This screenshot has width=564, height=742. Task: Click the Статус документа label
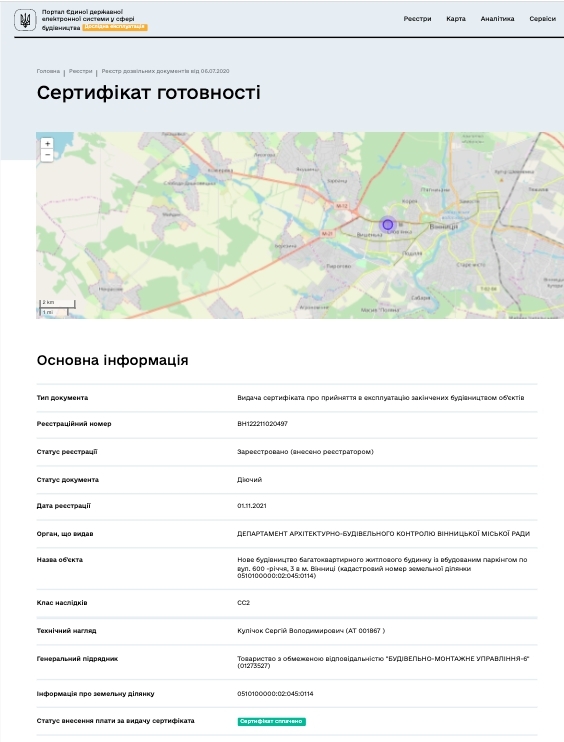68,479
